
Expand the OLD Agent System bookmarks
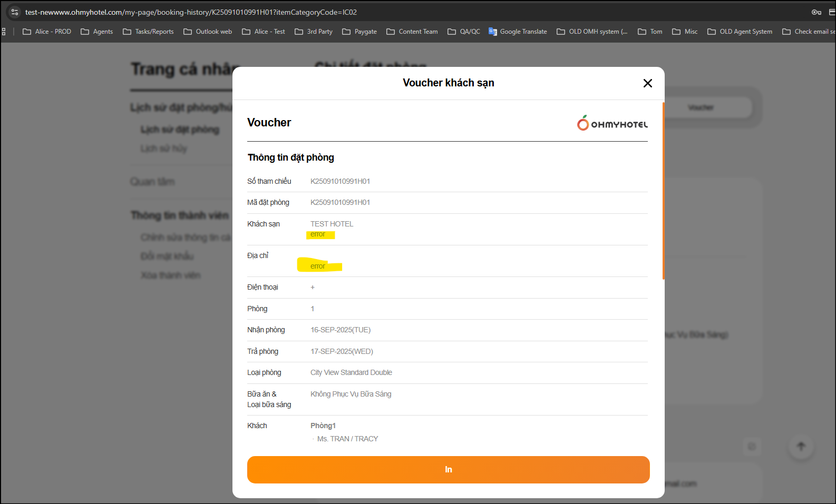[740, 32]
